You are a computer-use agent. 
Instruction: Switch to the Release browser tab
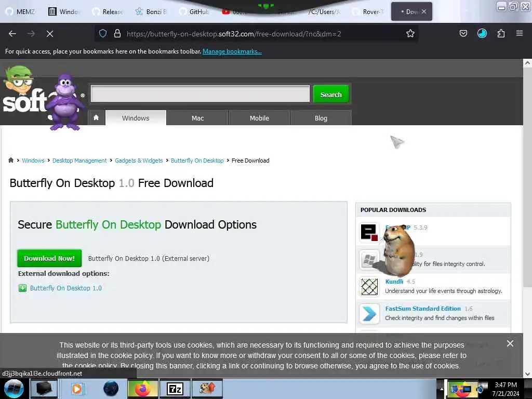point(108,11)
